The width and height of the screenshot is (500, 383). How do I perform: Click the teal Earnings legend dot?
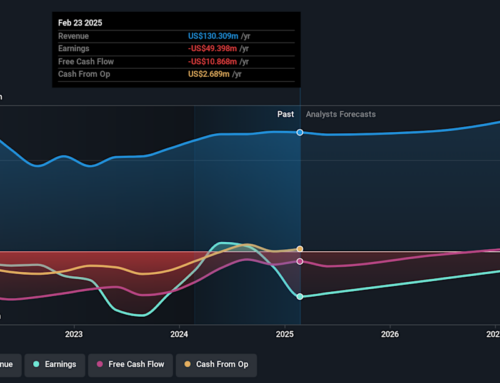coord(36,364)
